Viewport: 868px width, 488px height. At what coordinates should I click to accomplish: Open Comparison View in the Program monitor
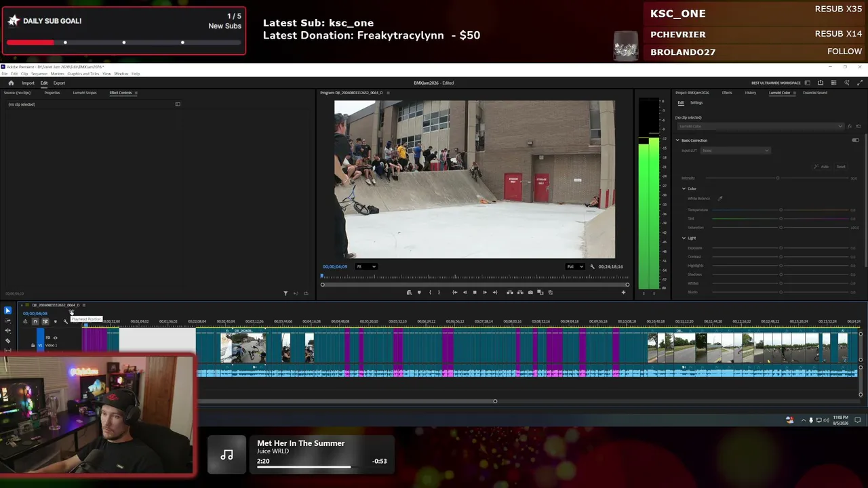point(540,292)
